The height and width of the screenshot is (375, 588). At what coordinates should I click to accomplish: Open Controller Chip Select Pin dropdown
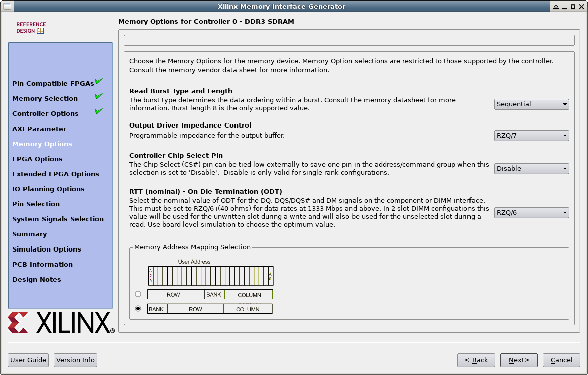(531, 169)
